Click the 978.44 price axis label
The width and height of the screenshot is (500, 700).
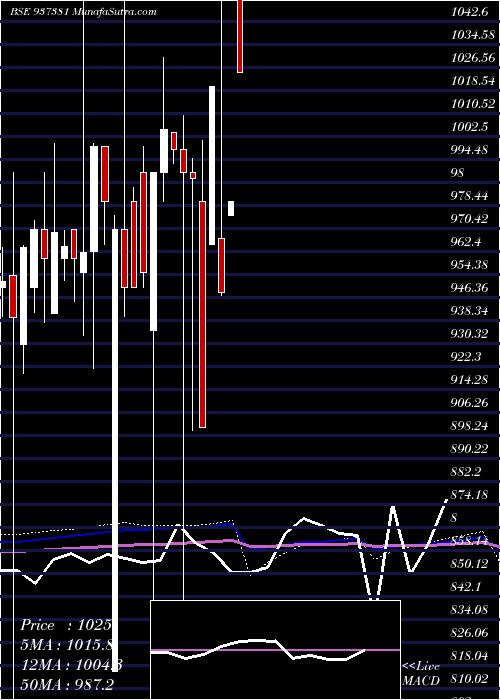[469, 196]
